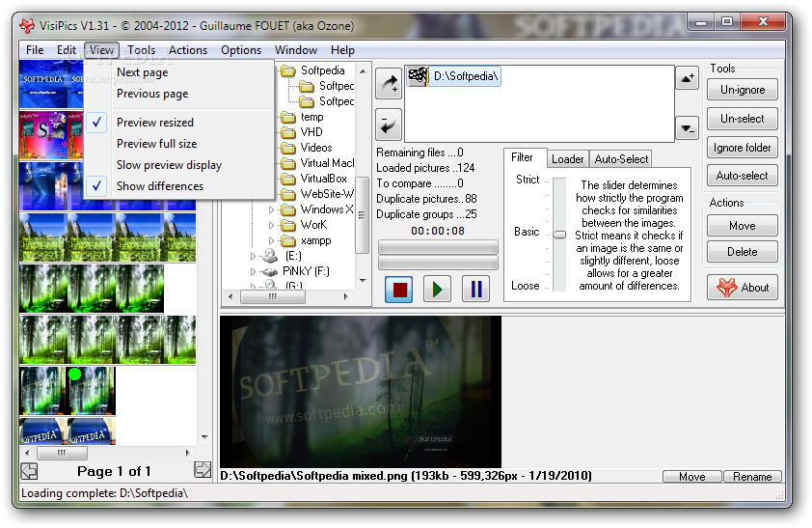This screenshot has height=528, width=812.
Task: Open the About dialog
Action: [743, 288]
